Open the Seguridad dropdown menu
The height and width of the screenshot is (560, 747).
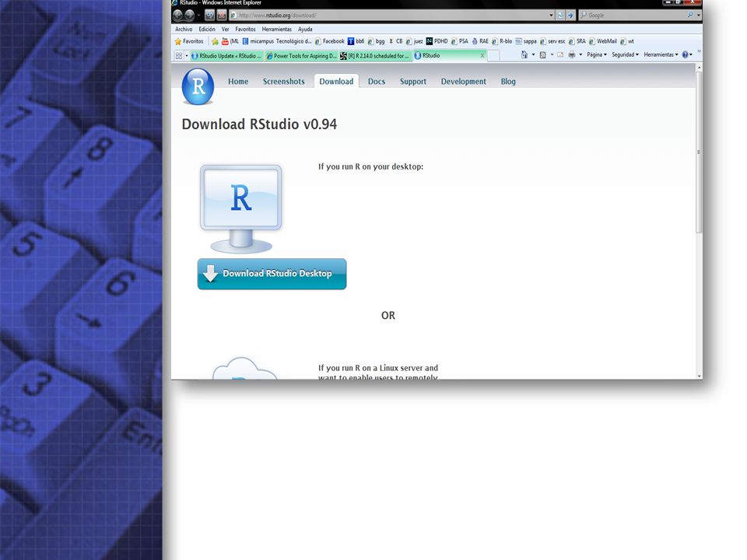(625, 54)
